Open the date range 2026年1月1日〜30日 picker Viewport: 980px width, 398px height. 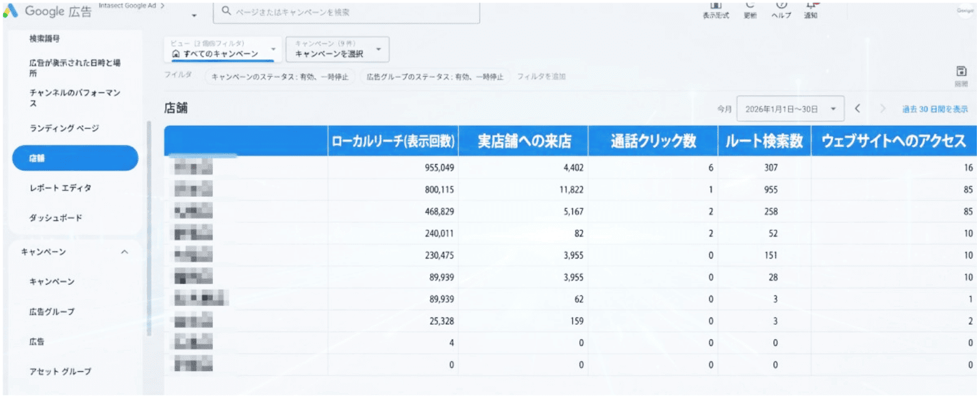pyautogui.click(x=790, y=109)
